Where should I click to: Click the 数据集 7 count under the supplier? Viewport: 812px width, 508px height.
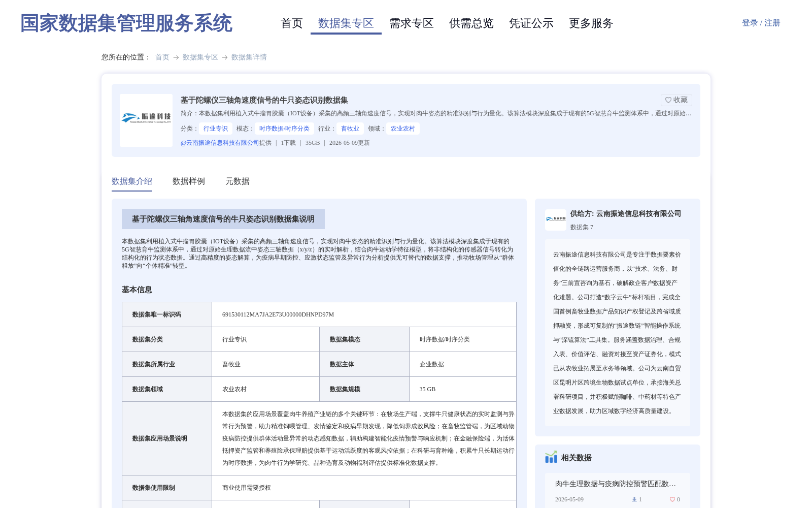point(582,227)
